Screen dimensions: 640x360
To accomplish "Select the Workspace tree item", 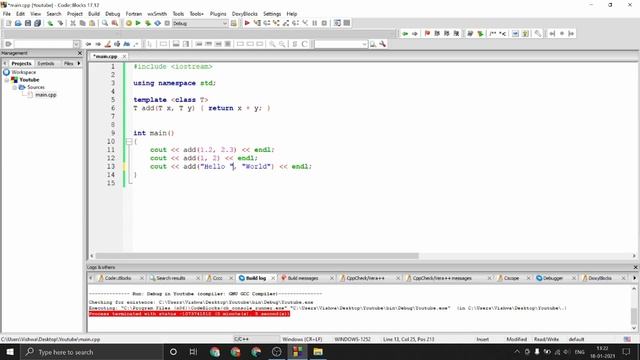I will [x=24, y=72].
